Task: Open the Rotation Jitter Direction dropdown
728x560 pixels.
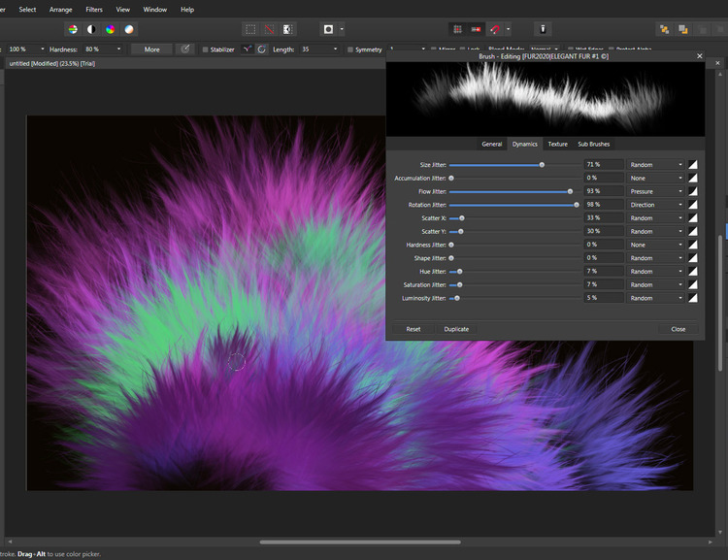Action: pos(657,205)
